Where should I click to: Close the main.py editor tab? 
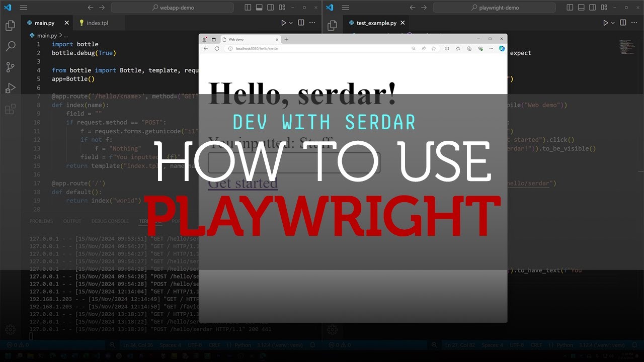pos(66,23)
